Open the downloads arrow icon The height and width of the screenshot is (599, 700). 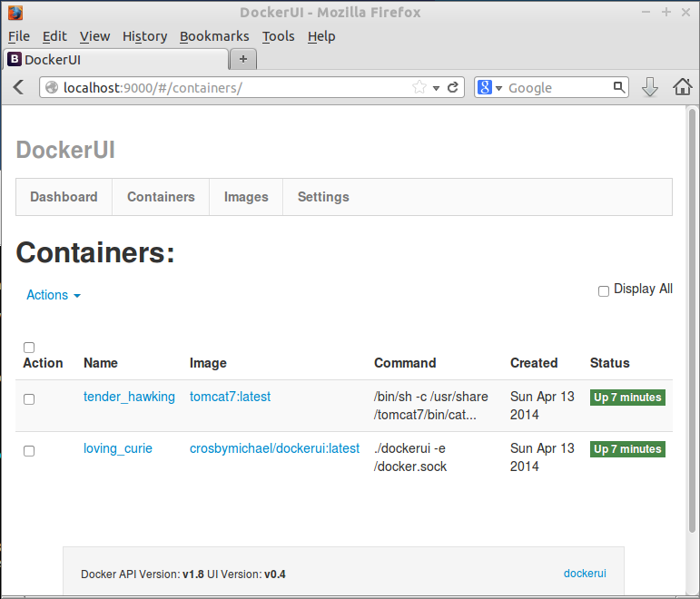point(649,87)
